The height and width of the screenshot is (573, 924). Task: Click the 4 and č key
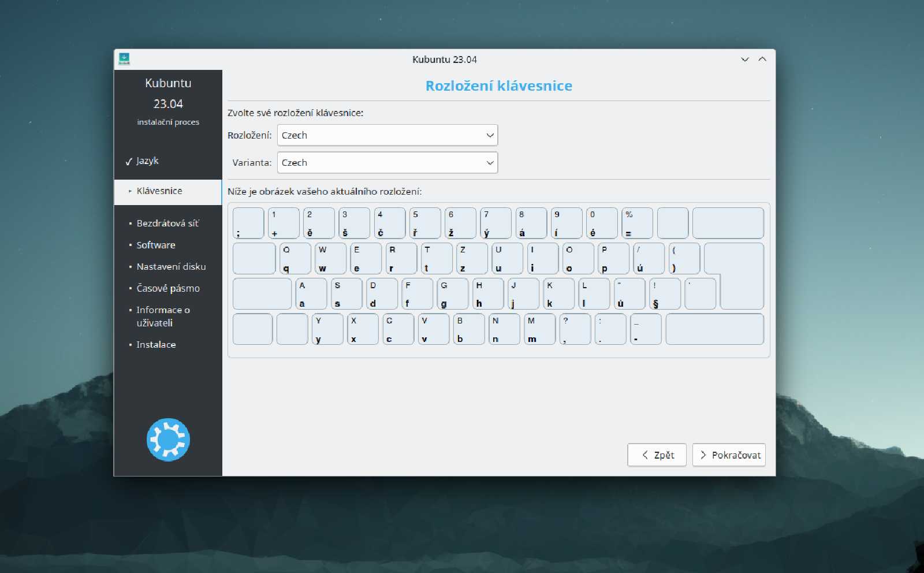click(389, 223)
